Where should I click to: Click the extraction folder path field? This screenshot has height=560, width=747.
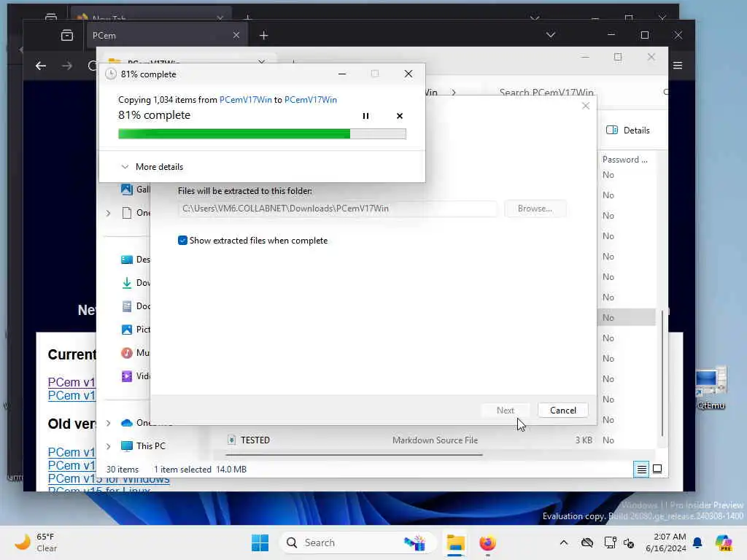tap(337, 209)
